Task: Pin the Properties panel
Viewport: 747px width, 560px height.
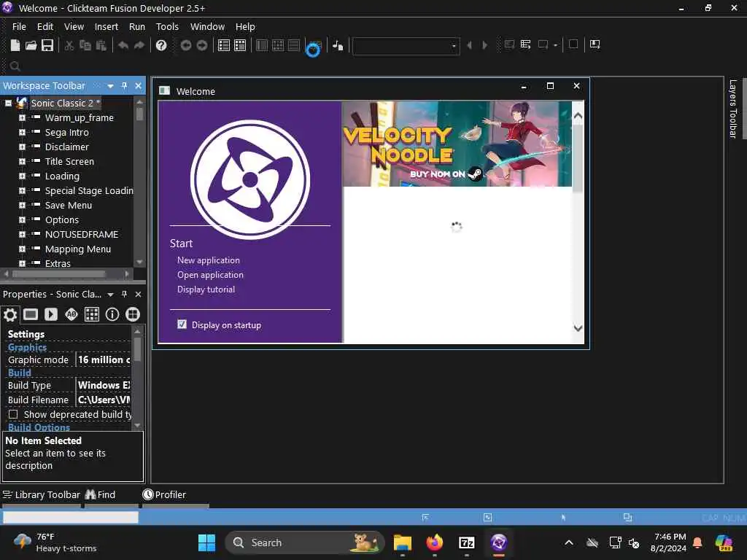Action: (124, 295)
